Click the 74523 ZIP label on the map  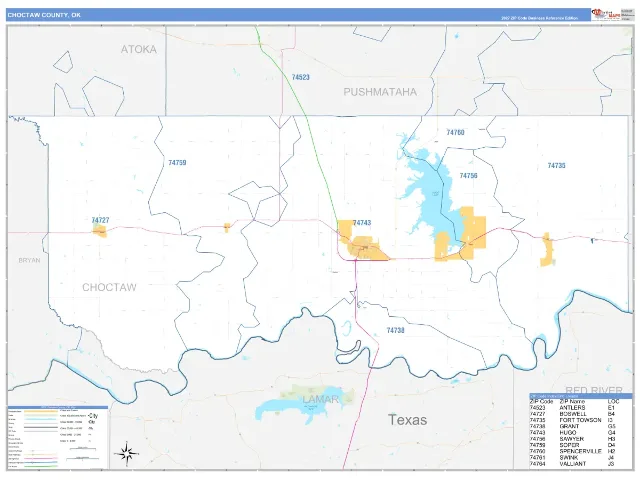[300, 77]
